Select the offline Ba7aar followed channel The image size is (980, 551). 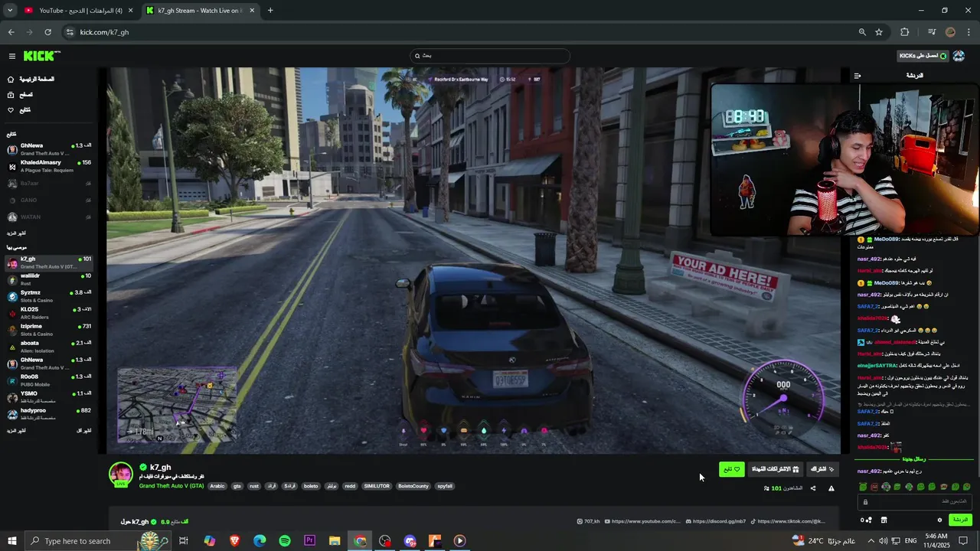pos(49,184)
